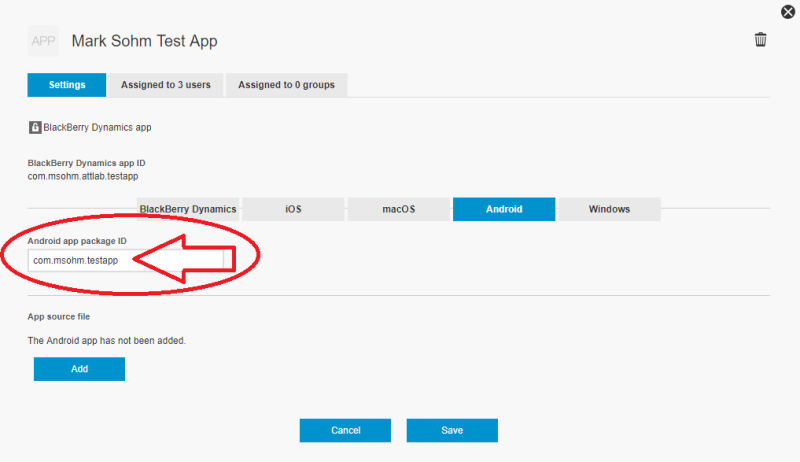The height and width of the screenshot is (462, 800).
Task: Click the 'BlackBerry Dynamics app' text
Action: 97,127
